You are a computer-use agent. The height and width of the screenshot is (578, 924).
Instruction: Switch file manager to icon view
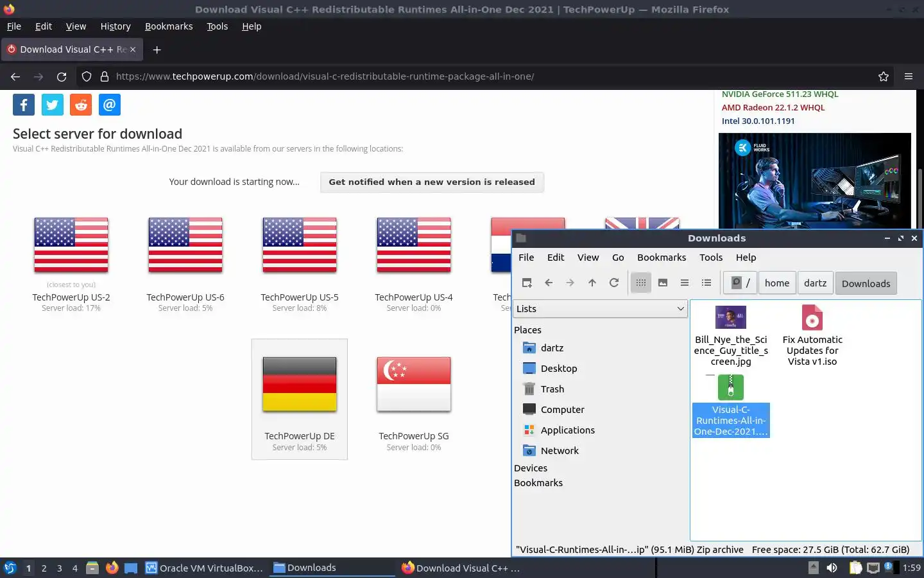click(x=641, y=283)
